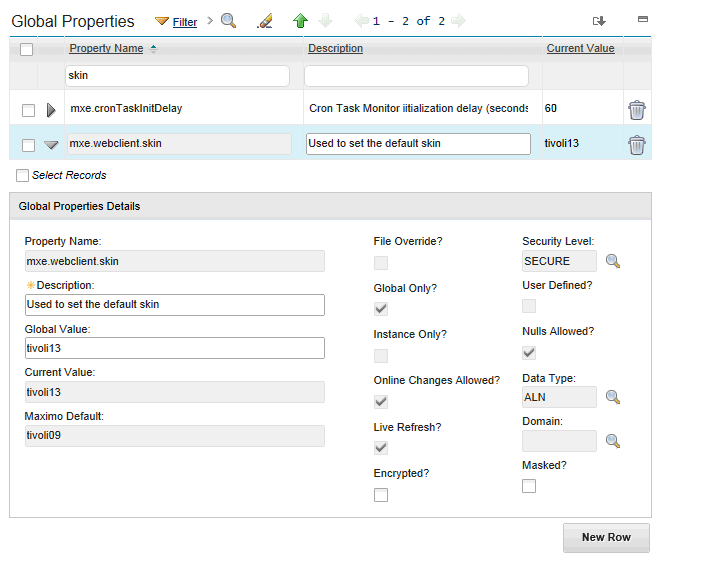Check the mxe.webclient.skin row checkbox
This screenshot has height=575, width=726.
pyautogui.click(x=28, y=145)
